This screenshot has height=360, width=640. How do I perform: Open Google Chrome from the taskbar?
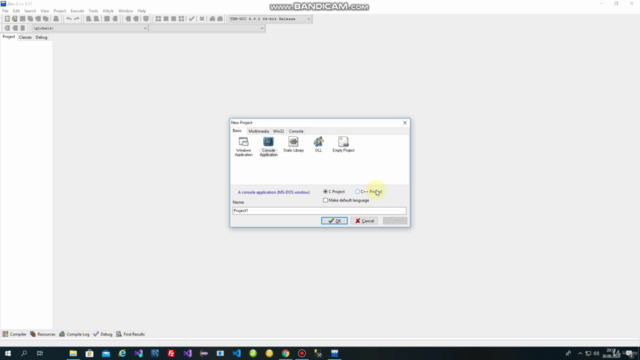pos(285,353)
